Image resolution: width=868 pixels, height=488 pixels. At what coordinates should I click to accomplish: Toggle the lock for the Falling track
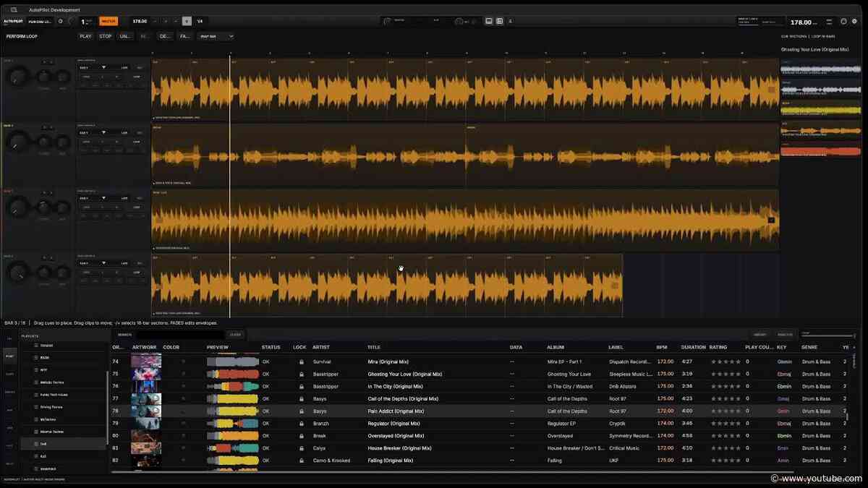coord(301,460)
